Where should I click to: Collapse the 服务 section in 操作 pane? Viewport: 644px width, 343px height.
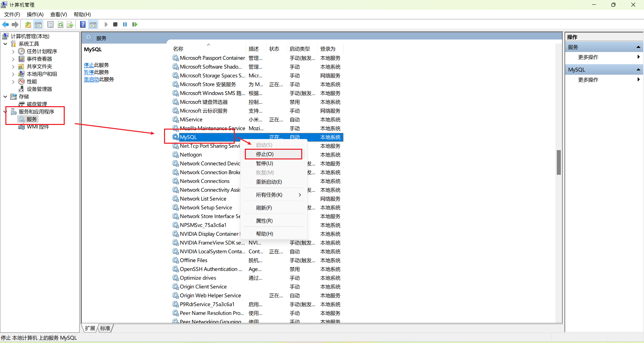coord(638,47)
